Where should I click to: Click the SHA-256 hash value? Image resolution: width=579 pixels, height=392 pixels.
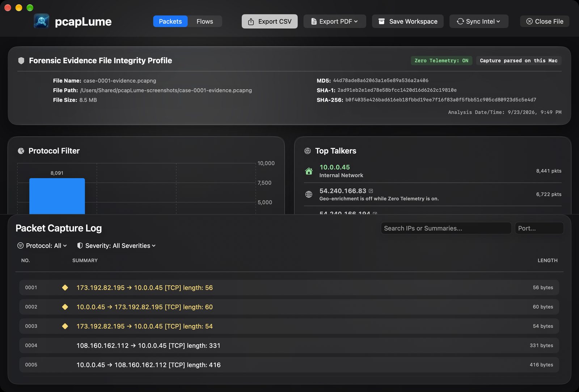coord(441,100)
